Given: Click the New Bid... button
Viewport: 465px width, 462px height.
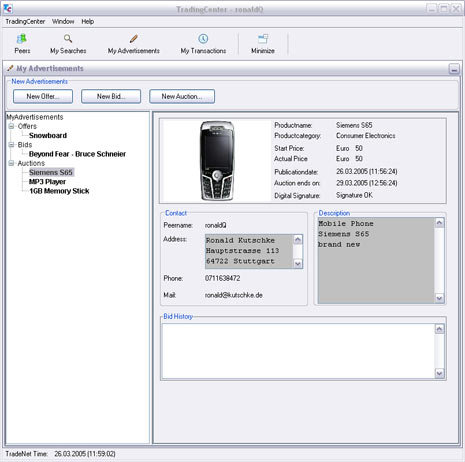Looking at the screenshot, I should [x=111, y=96].
